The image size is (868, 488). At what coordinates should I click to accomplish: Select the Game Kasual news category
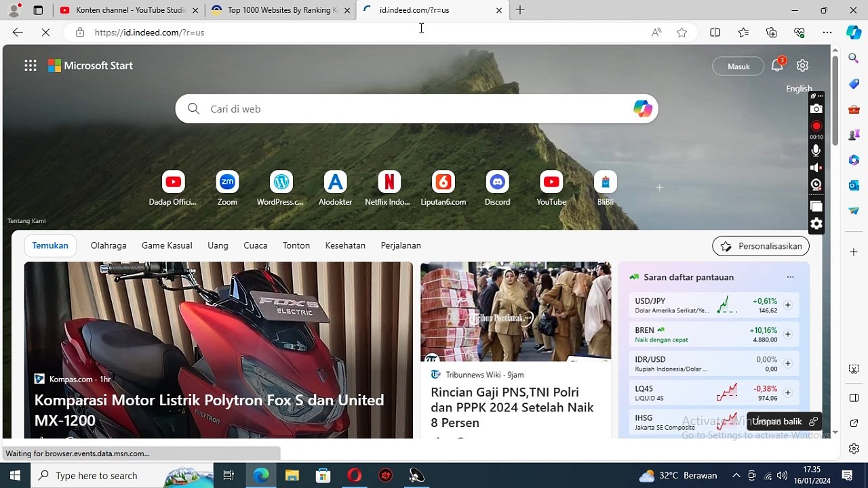[167, 245]
